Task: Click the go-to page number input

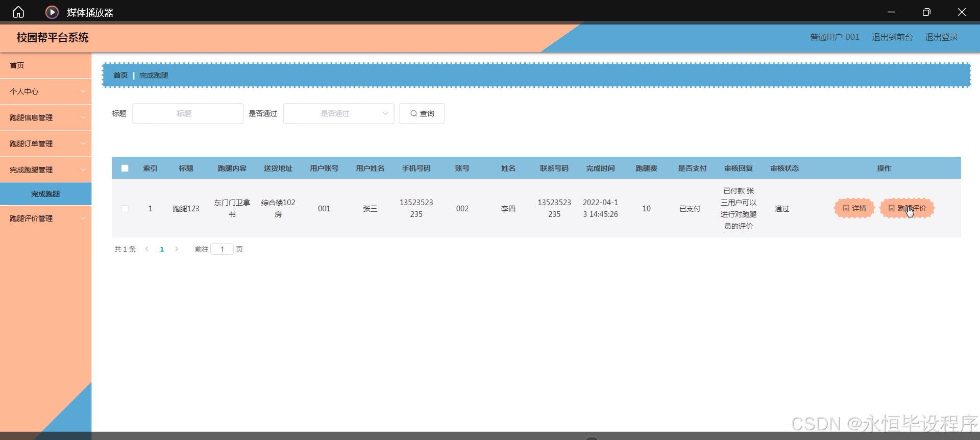Action: [x=222, y=249]
